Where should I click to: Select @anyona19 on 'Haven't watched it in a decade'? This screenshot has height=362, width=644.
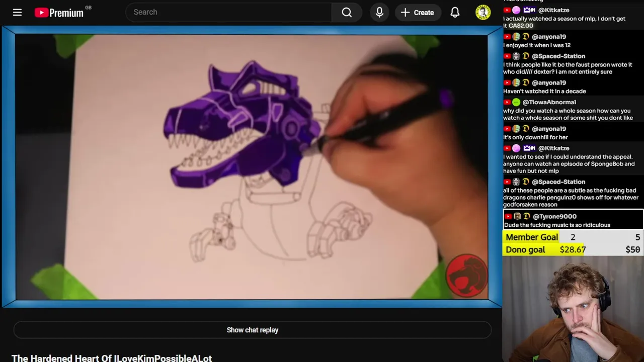(x=548, y=83)
